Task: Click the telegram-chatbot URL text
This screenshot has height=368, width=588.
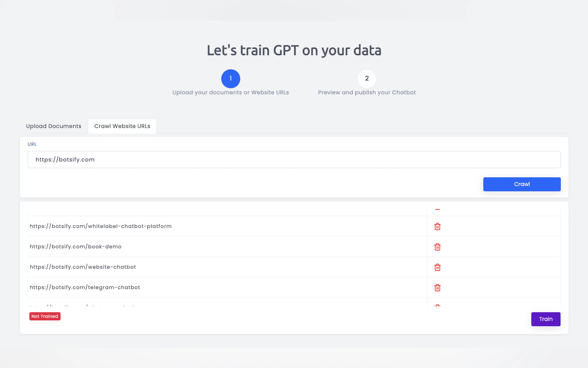Action: click(x=85, y=287)
